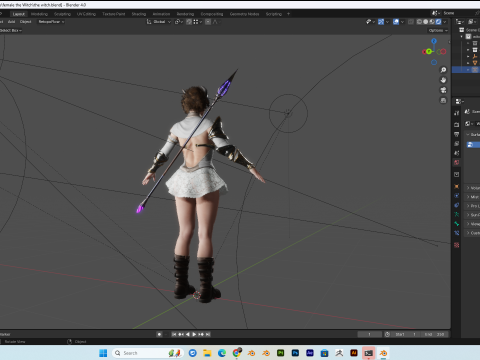This screenshot has height=360, width=480.
Task: Click the pan view hand icon
Action: (443, 80)
